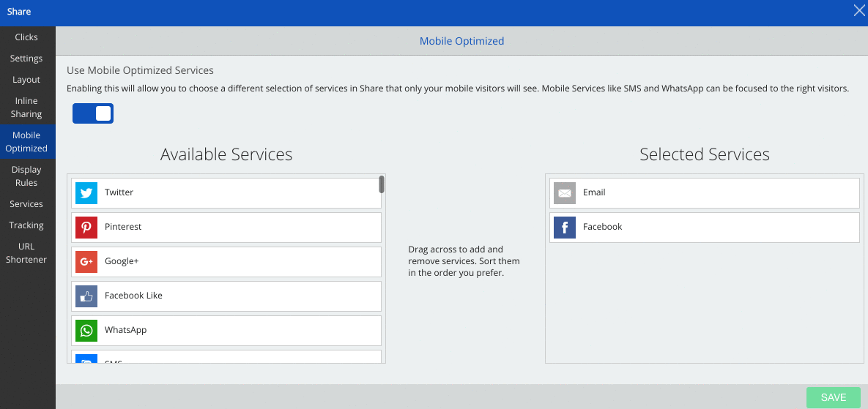Click the Selected Services heading
Image resolution: width=868 pixels, height=409 pixels.
[x=705, y=154]
